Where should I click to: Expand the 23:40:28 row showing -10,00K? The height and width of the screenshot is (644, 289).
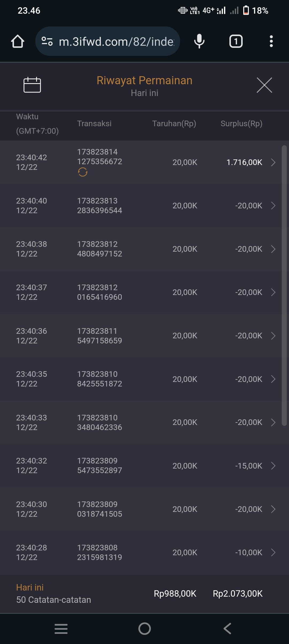[x=273, y=552]
